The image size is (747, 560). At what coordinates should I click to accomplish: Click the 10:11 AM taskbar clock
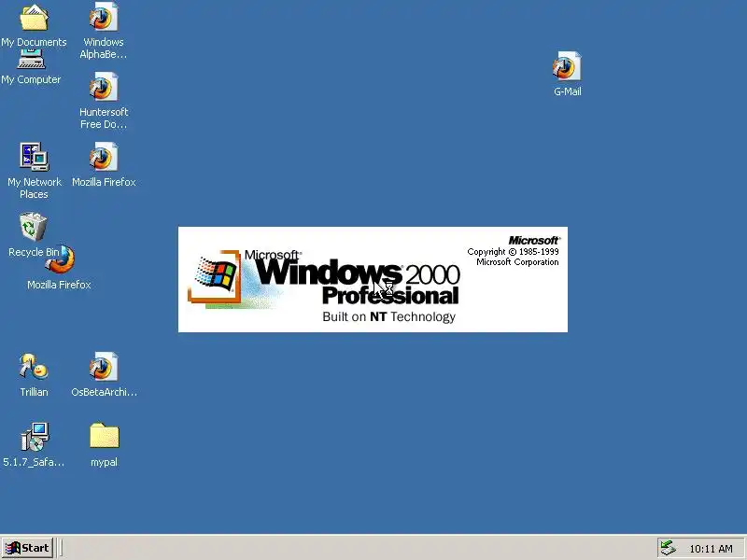[x=711, y=549]
